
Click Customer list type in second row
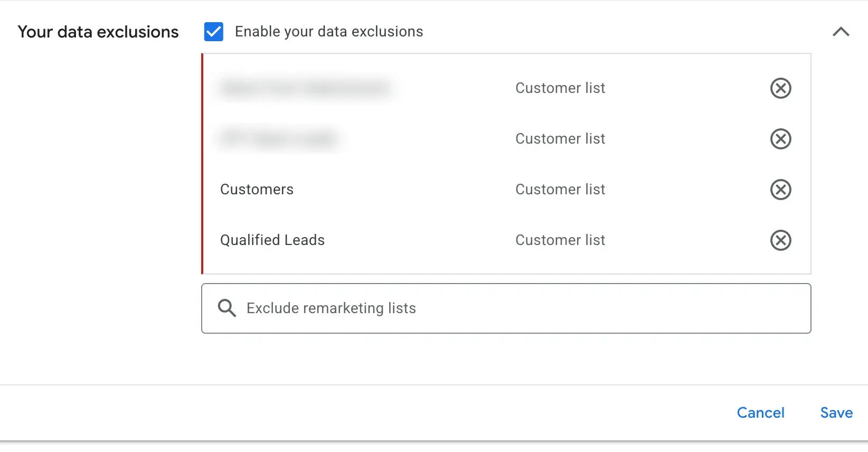pyautogui.click(x=560, y=139)
